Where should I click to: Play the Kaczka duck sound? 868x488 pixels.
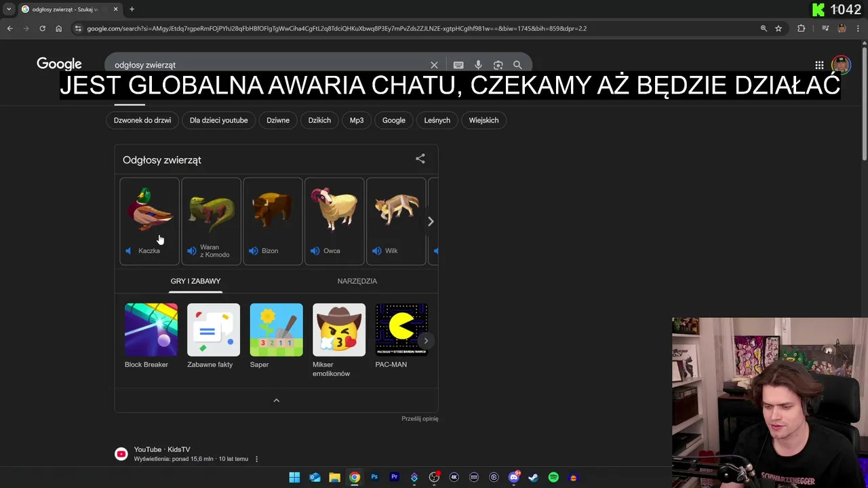click(149, 221)
